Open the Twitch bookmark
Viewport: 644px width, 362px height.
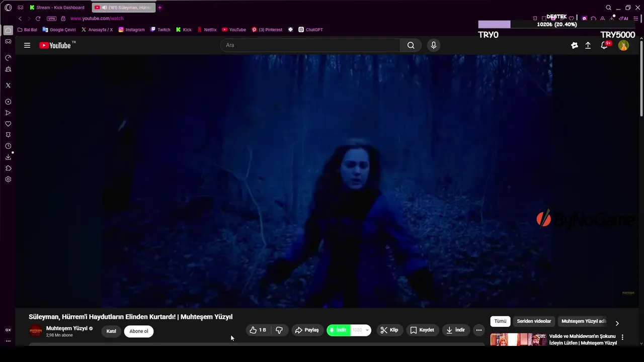point(160,30)
